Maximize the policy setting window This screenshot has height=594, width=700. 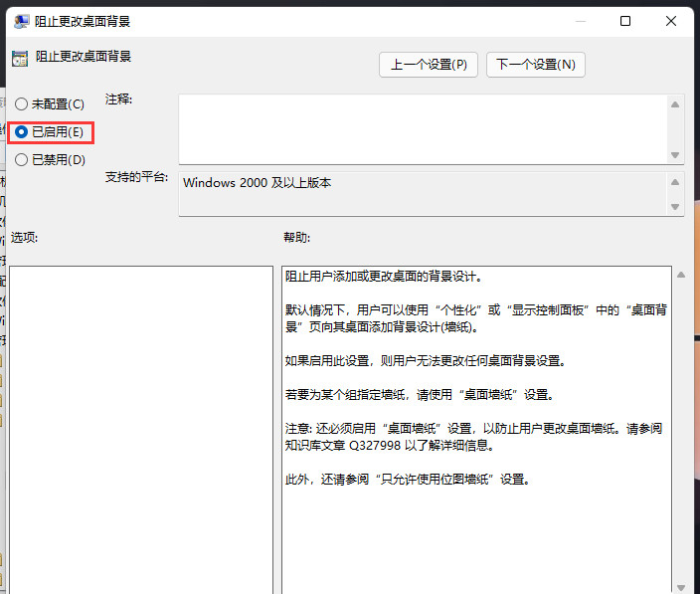click(x=625, y=21)
